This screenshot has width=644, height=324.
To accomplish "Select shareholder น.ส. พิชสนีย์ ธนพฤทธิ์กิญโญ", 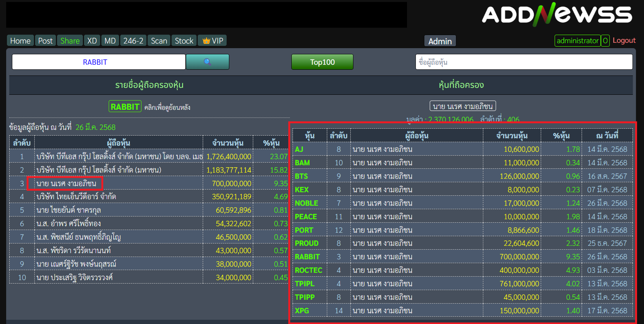I will point(79,237).
